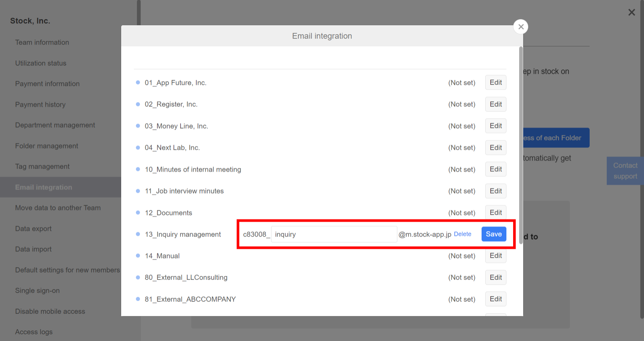Save the inquiry email address
Viewport: 644px width, 341px height.
point(494,234)
